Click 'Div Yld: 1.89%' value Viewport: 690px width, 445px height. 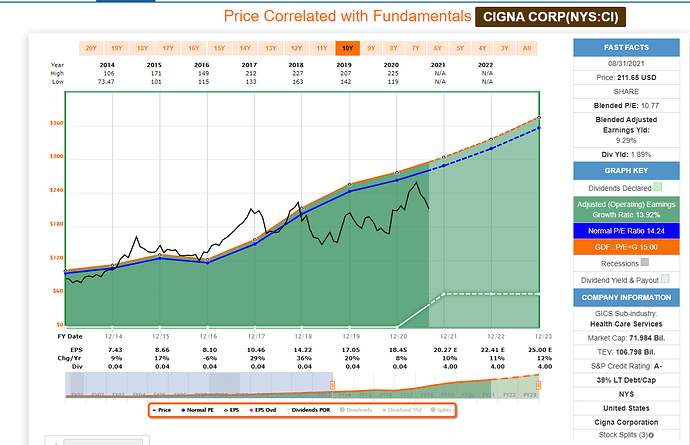tap(626, 154)
